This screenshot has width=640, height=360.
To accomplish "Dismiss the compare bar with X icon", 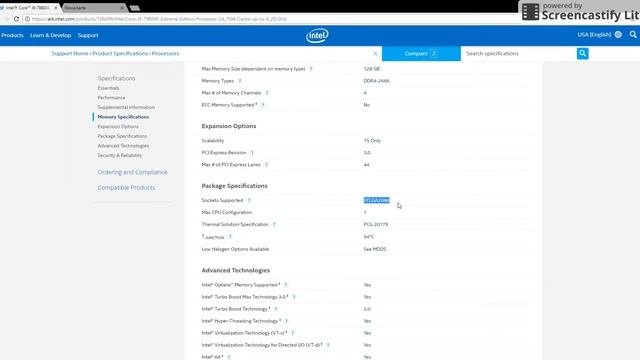I will 375,53.
